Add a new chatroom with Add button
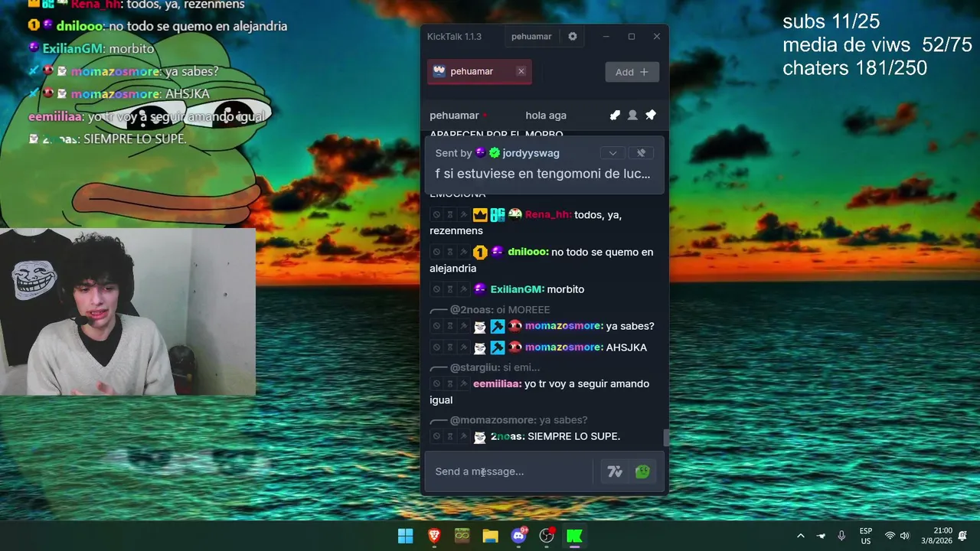 632,72
